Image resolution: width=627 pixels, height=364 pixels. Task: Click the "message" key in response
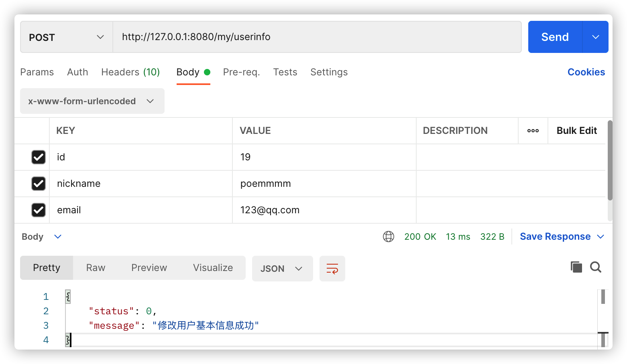114,326
